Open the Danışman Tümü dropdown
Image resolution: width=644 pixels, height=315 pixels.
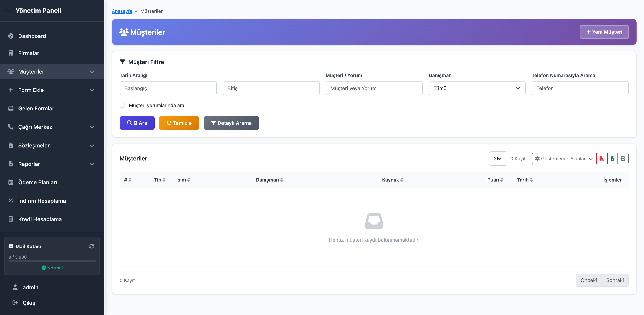(477, 88)
